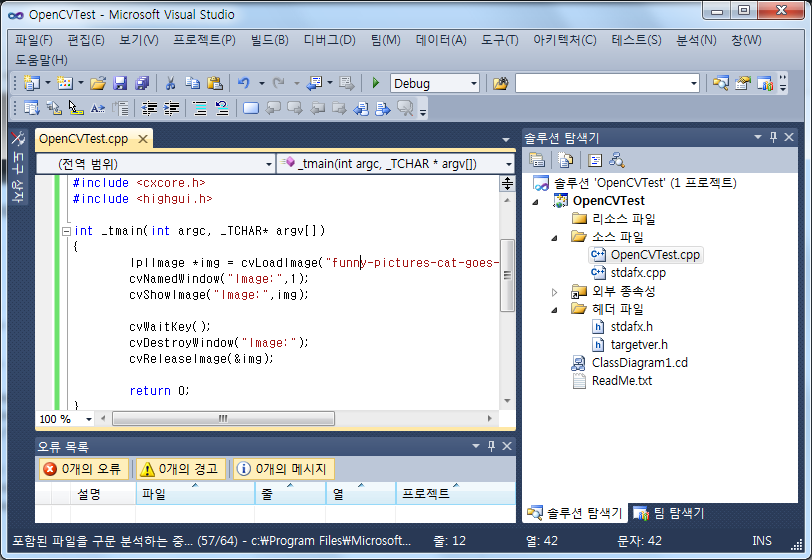Viewport: 812px width, 560px height.
Task: Click Properties icon in Solution Explorer toolbar
Action: pyautogui.click(x=537, y=159)
